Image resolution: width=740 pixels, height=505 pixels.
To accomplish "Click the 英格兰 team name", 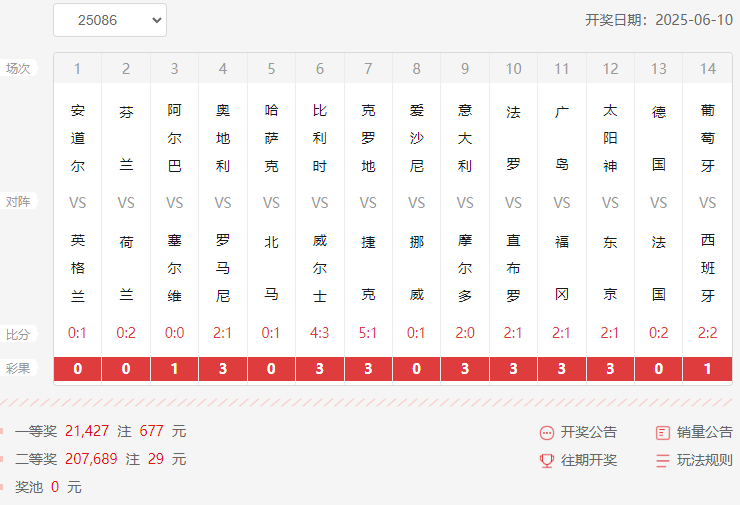I will coord(77,268).
